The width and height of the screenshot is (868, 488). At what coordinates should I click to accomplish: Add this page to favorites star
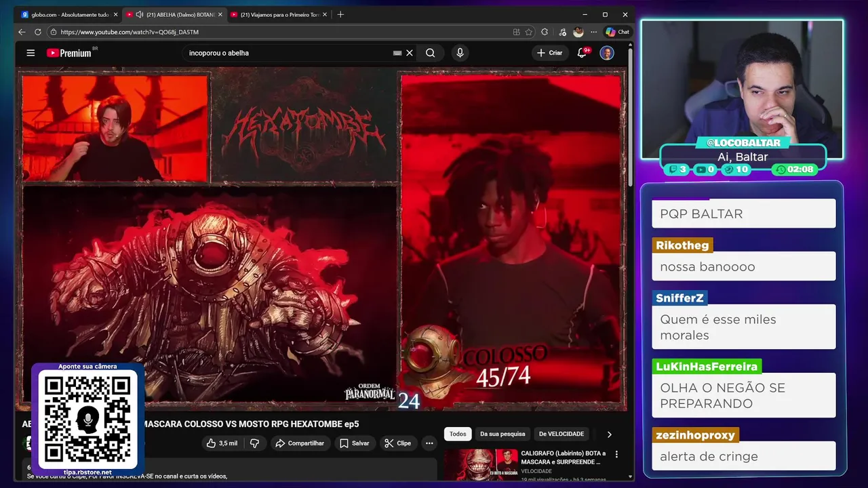click(529, 32)
